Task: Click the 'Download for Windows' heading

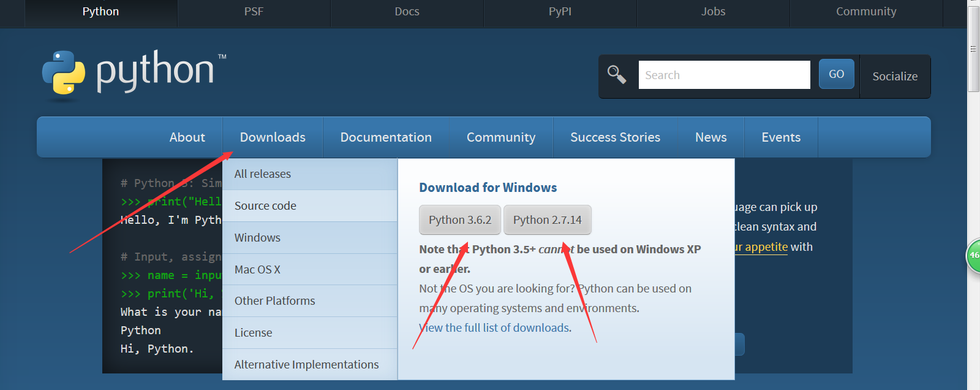Action: click(x=488, y=188)
